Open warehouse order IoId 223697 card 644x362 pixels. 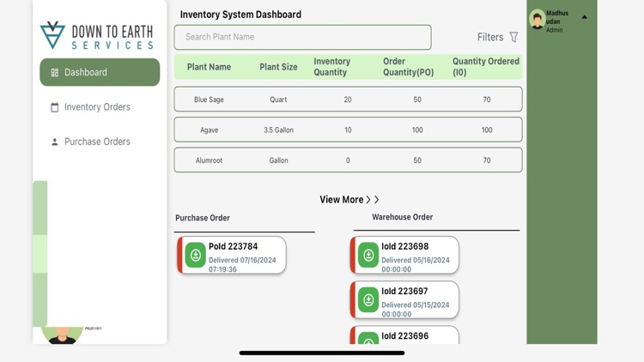(404, 299)
